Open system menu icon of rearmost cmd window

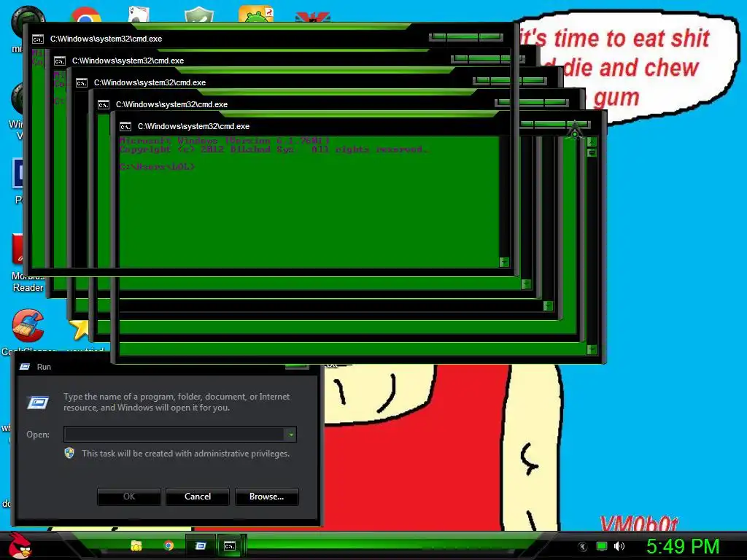[38, 39]
